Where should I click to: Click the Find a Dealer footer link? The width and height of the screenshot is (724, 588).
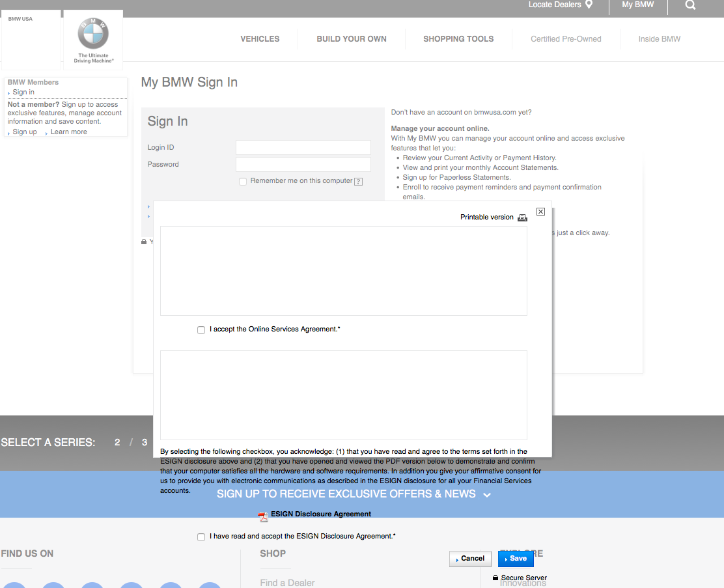coord(287,583)
